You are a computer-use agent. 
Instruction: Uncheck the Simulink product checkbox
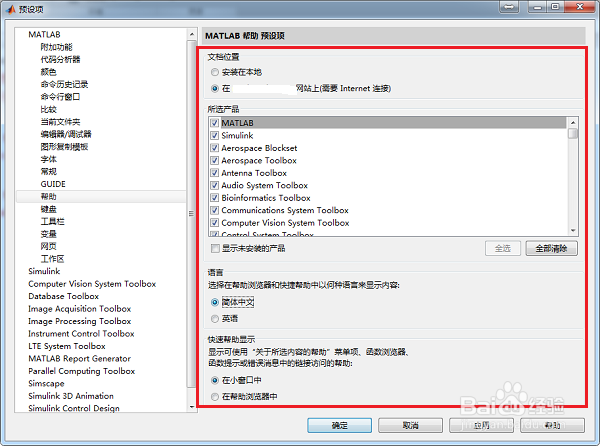[x=215, y=135]
